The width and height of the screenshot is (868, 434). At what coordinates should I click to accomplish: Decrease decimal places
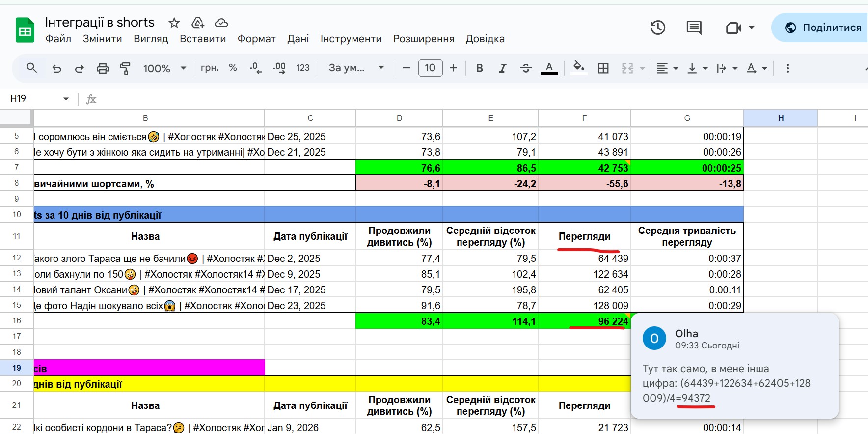click(x=256, y=68)
